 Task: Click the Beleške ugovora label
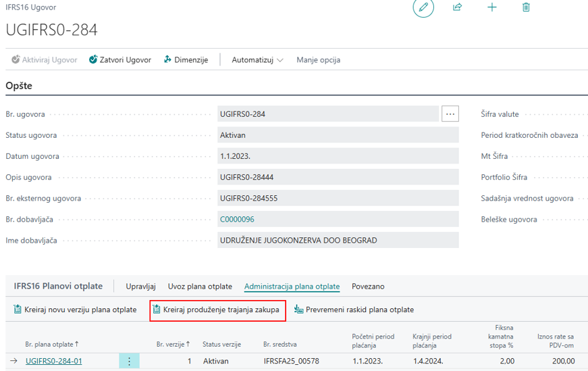(508, 219)
